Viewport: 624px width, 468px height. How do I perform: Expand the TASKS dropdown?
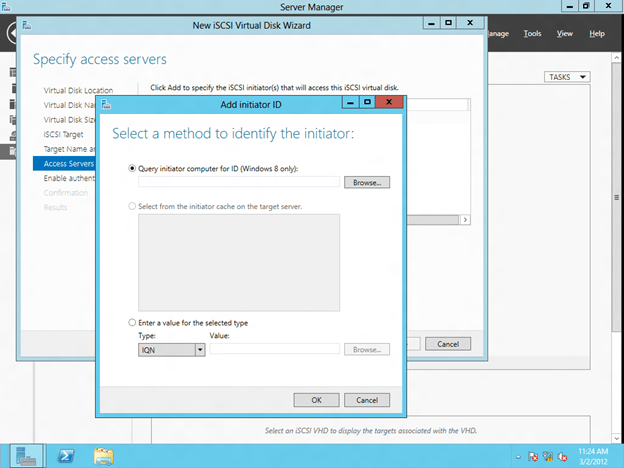click(567, 77)
